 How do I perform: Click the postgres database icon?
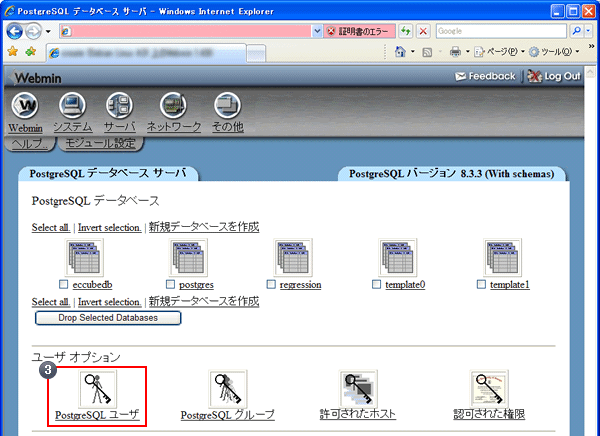[x=189, y=257]
